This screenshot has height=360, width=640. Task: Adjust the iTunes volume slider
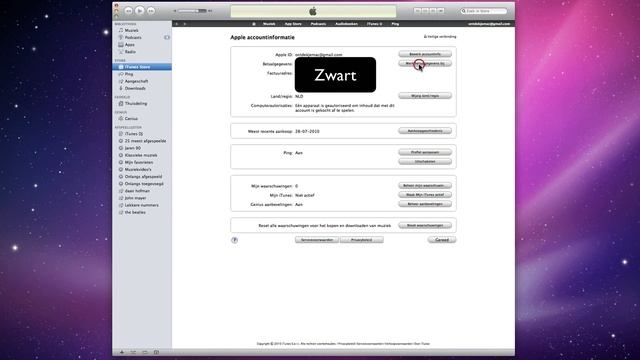pos(193,11)
